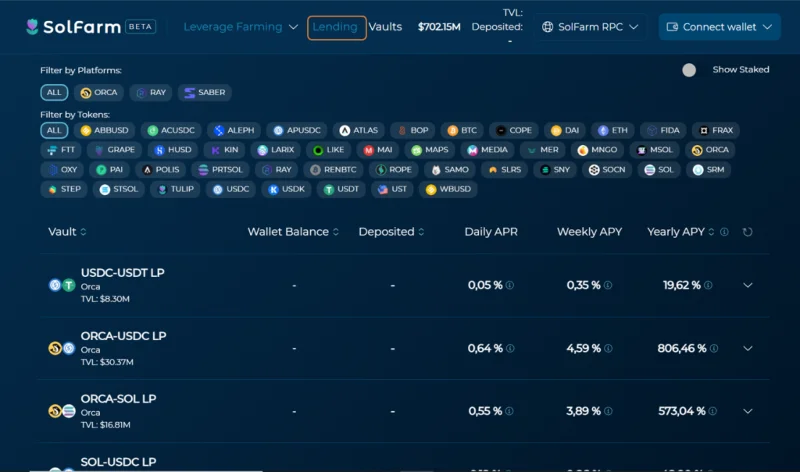Click the ETH token icon
Image resolution: width=800 pixels, height=472 pixels.
[x=603, y=131]
